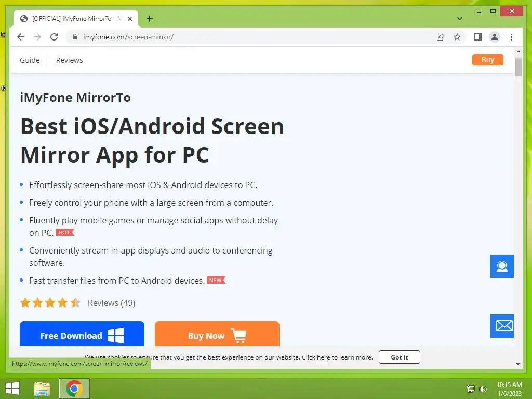Open volume control tray icon
This screenshot has height=399, width=532.
[483, 389]
